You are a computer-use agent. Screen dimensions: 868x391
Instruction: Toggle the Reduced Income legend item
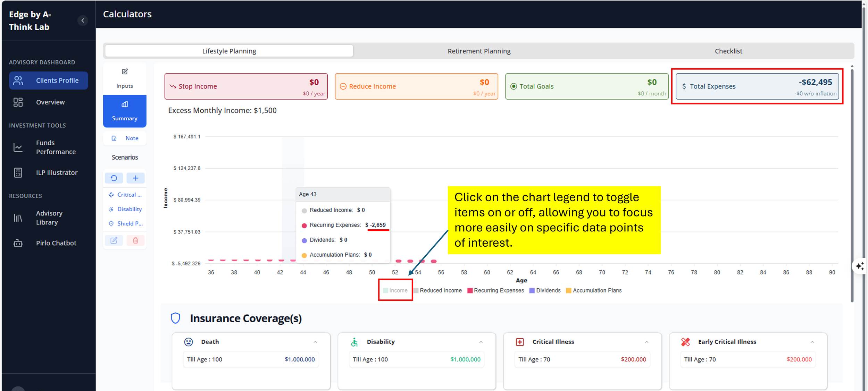pos(437,290)
